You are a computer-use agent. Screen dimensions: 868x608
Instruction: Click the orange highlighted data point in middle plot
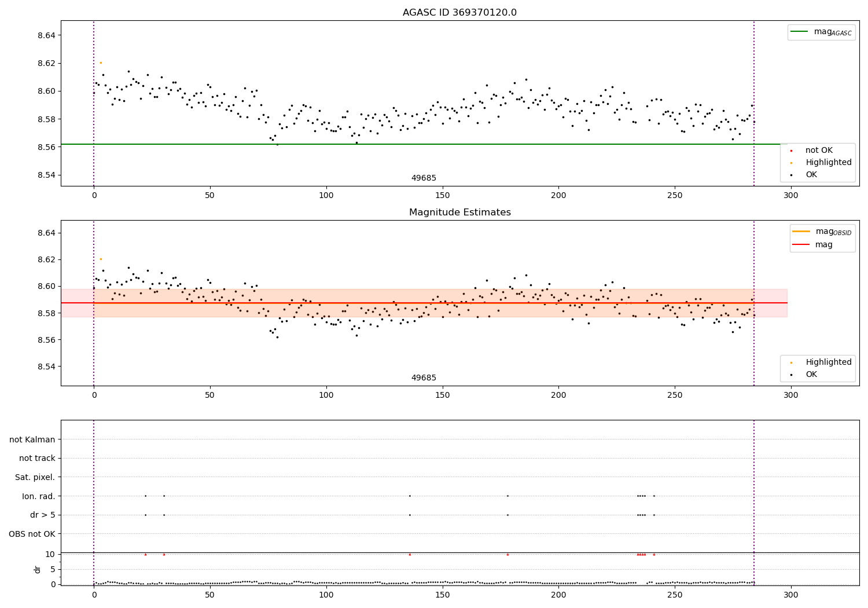point(101,259)
